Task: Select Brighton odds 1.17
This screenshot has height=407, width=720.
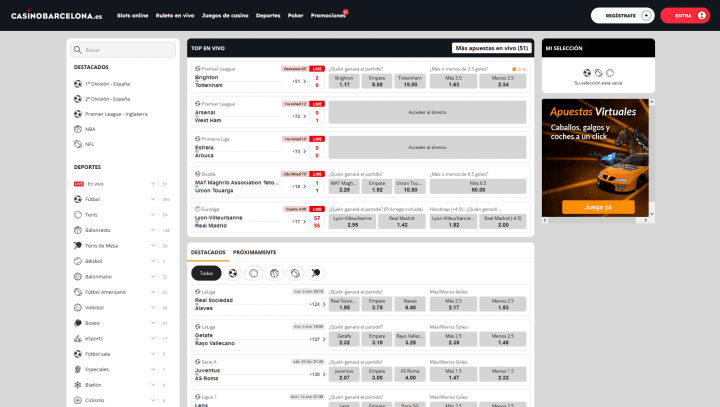Action: coord(344,81)
